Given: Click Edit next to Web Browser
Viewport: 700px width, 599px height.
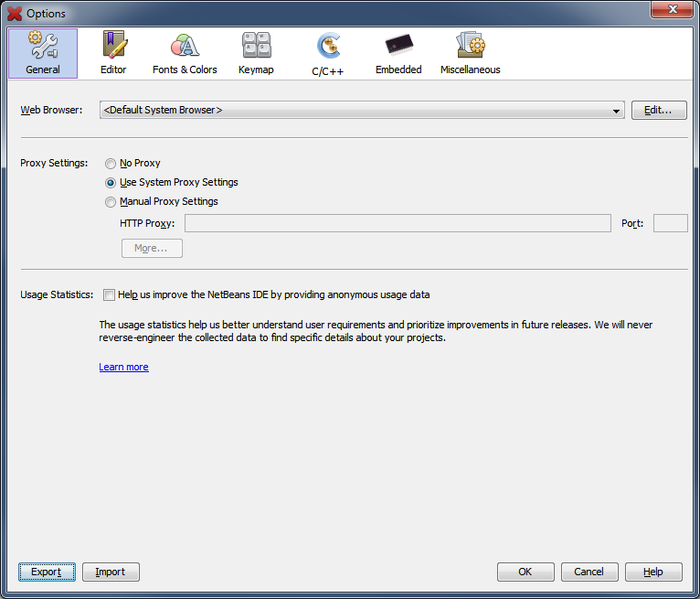Looking at the screenshot, I should point(658,111).
